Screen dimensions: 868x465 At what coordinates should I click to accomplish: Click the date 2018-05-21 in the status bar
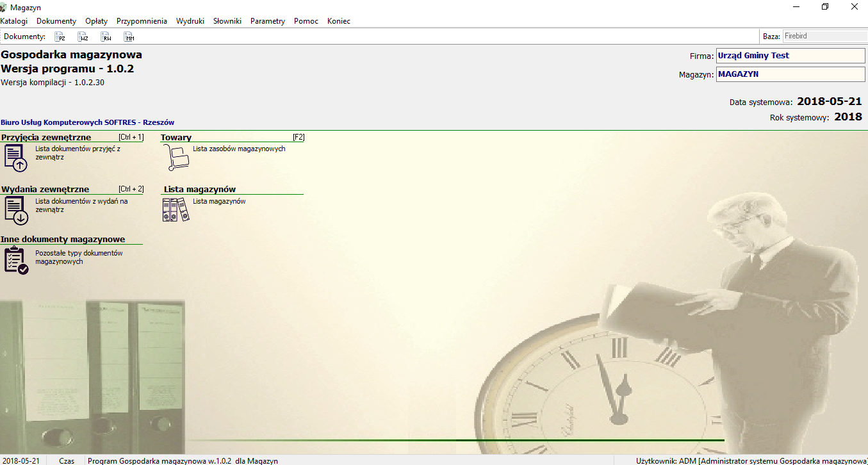coord(21,461)
